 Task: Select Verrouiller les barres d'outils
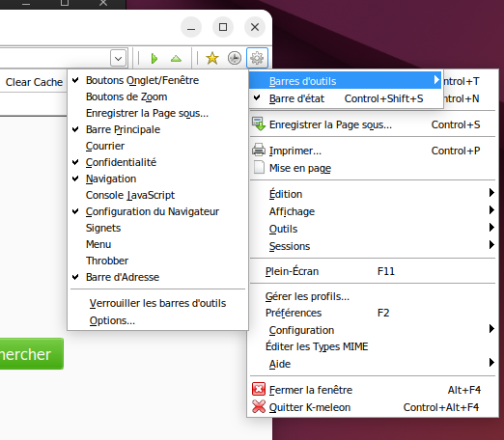point(157,303)
